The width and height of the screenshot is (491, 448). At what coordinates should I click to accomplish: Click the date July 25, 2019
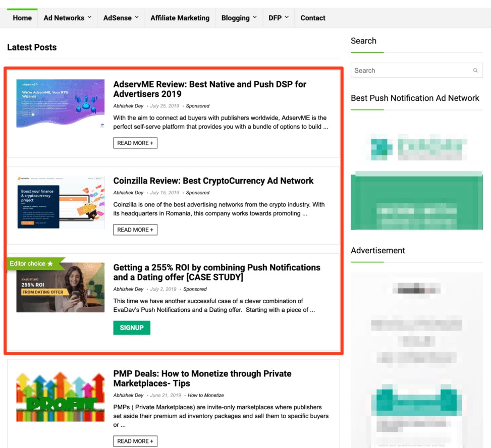(165, 106)
